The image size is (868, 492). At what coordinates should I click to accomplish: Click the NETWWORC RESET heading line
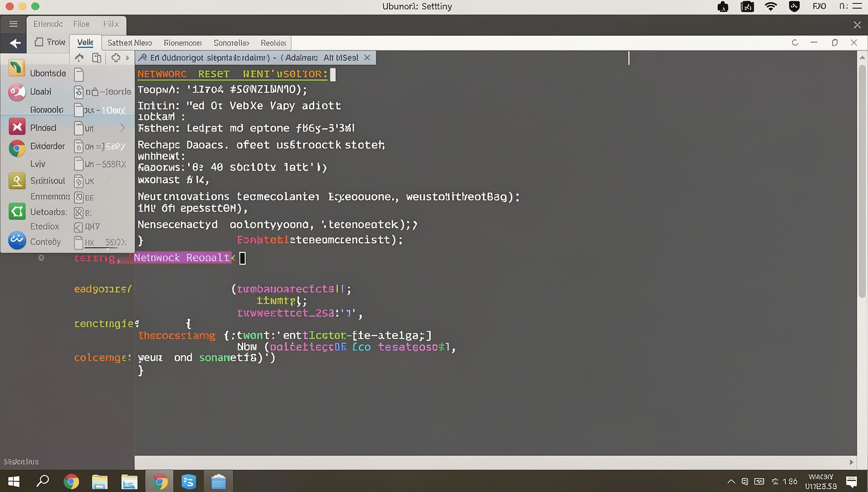232,74
